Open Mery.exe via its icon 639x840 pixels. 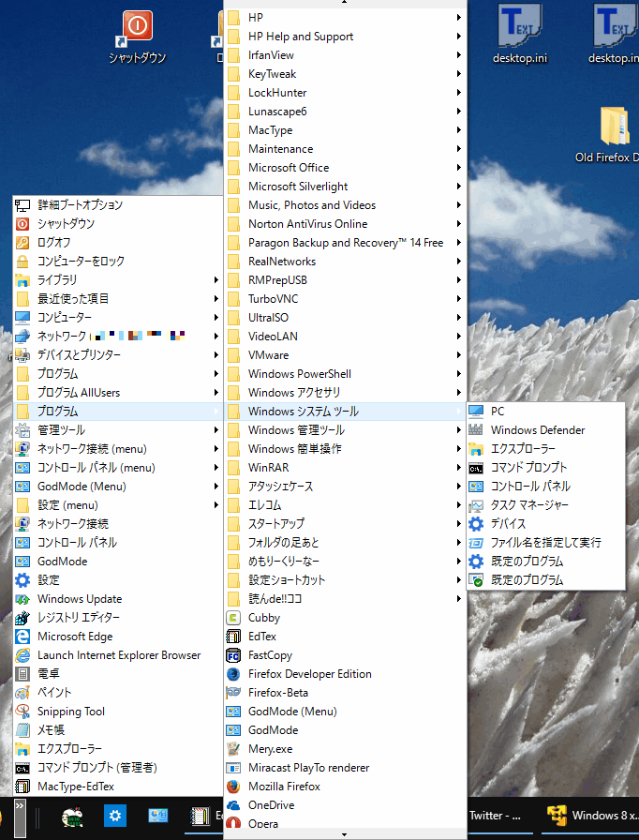(x=233, y=749)
